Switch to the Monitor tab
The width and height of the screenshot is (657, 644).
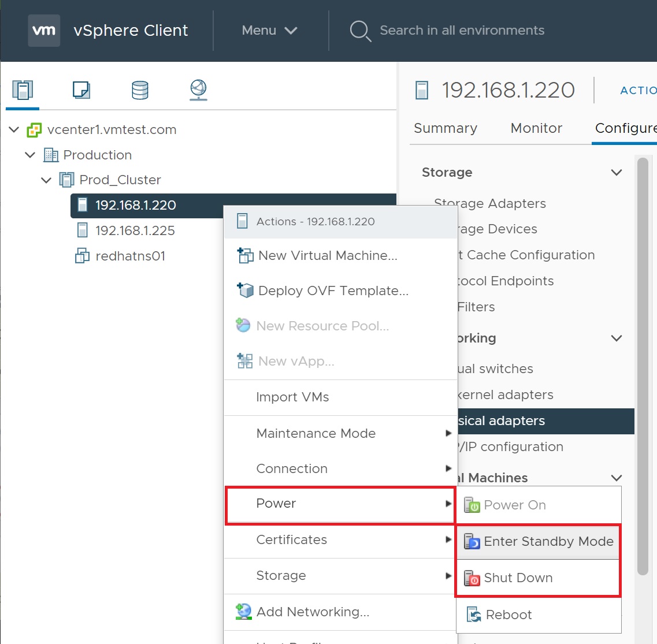tap(536, 128)
